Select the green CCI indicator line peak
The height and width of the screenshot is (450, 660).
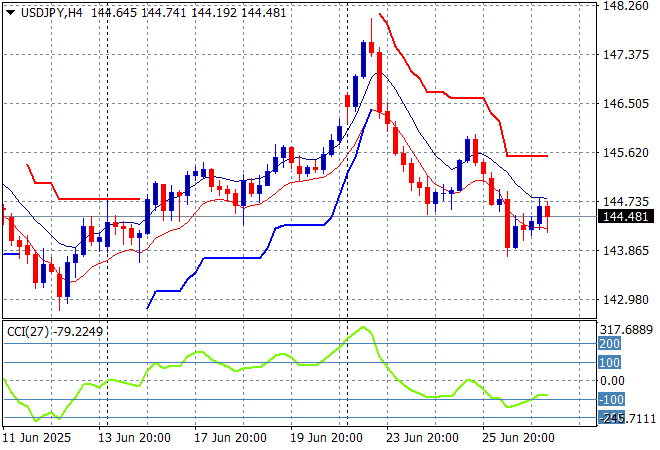coord(364,327)
